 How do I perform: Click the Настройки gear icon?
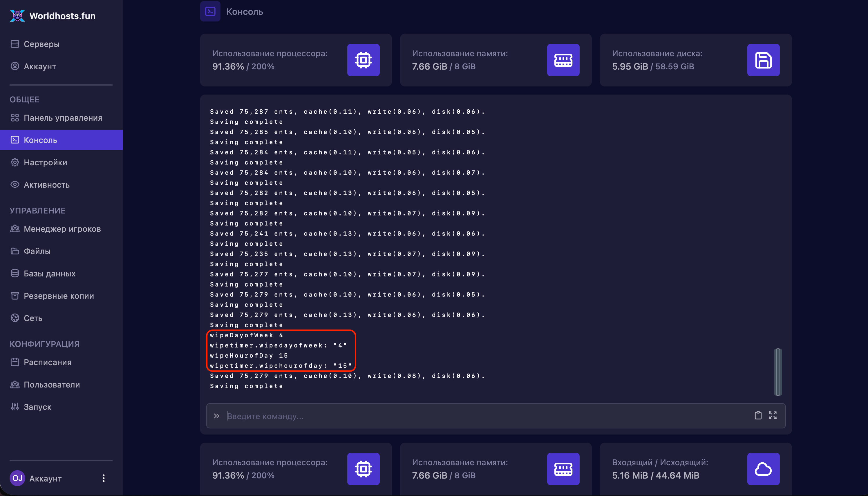pos(15,162)
